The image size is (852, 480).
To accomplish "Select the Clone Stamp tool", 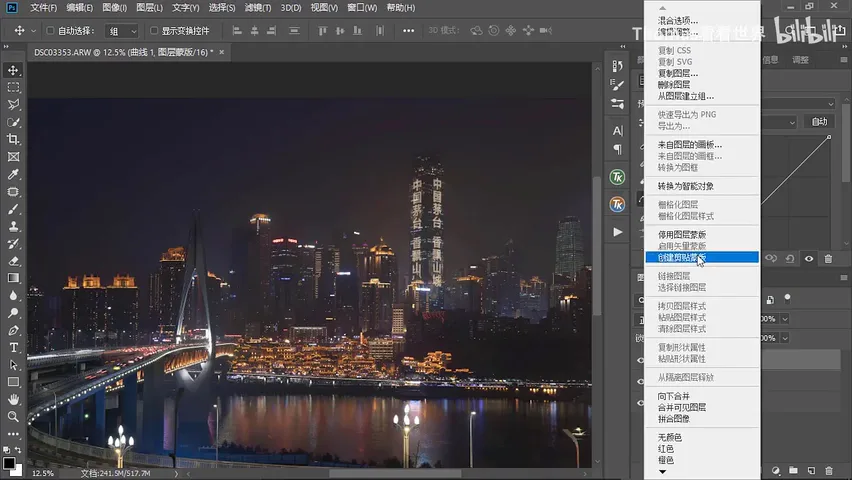I will coord(14,226).
